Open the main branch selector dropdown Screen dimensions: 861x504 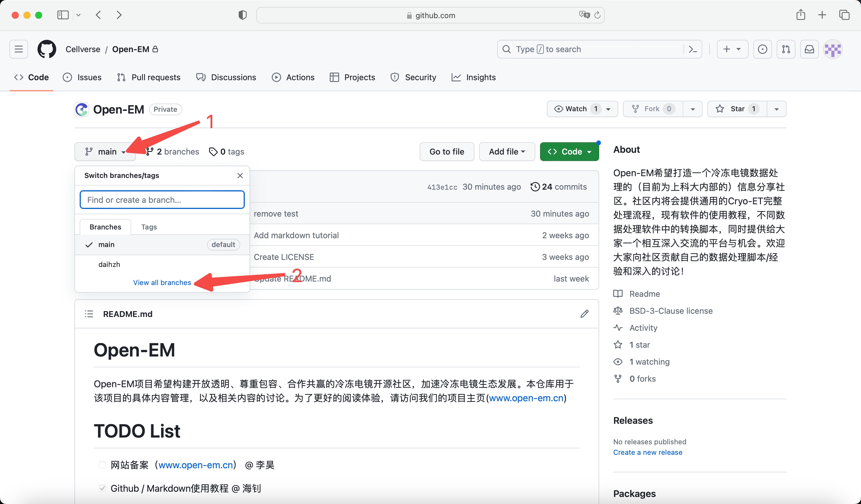point(105,152)
